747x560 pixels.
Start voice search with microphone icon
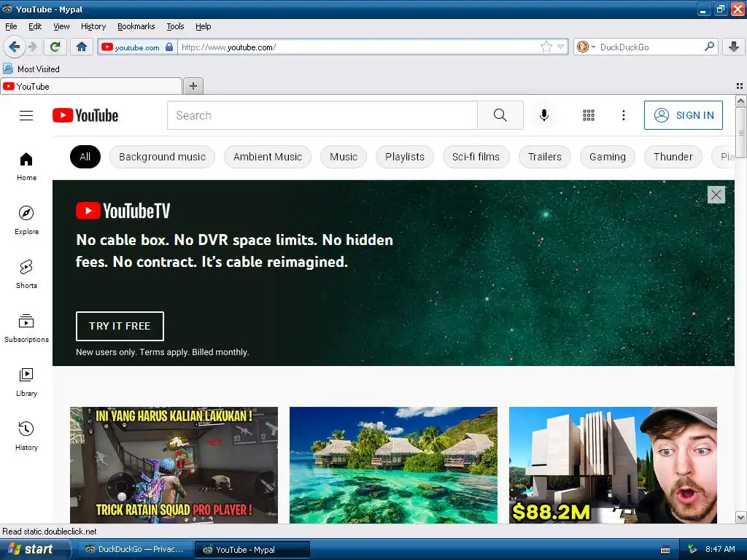(544, 115)
